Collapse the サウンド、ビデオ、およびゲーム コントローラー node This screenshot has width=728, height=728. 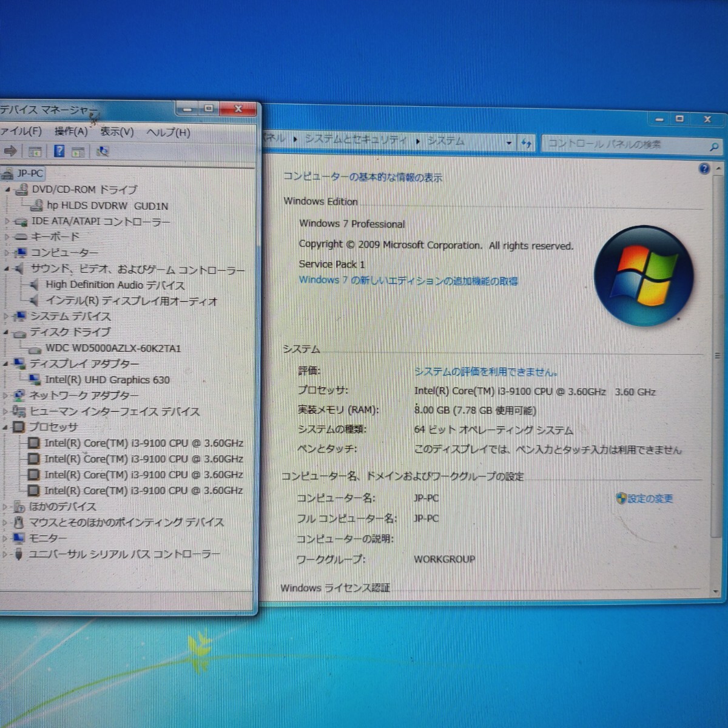7,269
